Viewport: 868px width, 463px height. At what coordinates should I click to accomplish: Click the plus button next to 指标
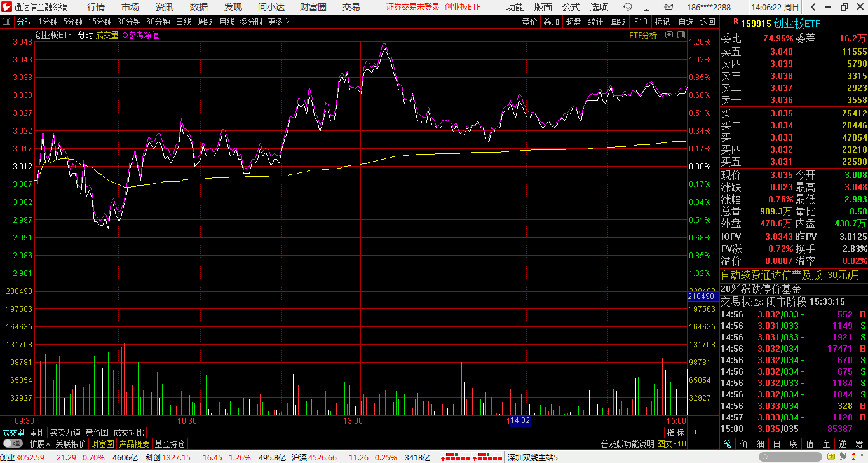pos(696,432)
